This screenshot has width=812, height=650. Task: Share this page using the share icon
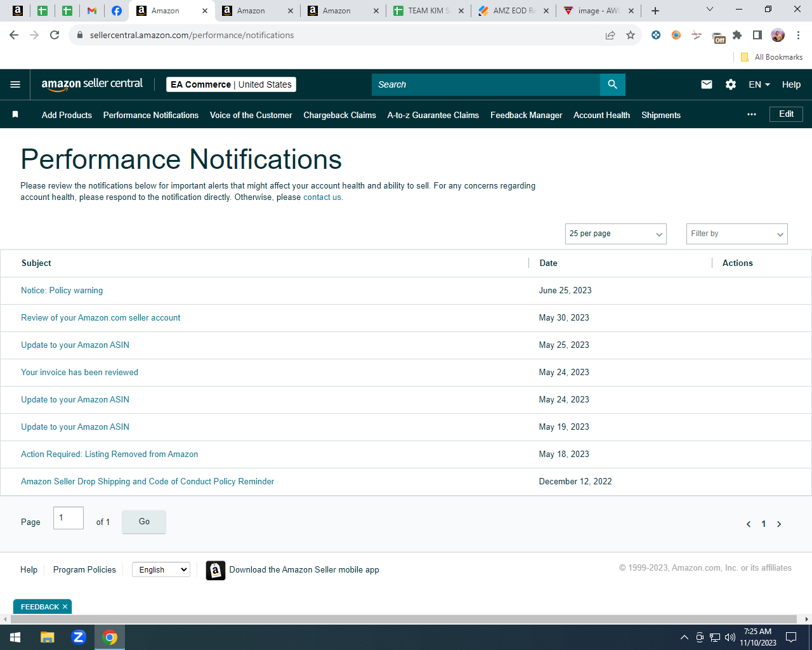[x=610, y=35]
